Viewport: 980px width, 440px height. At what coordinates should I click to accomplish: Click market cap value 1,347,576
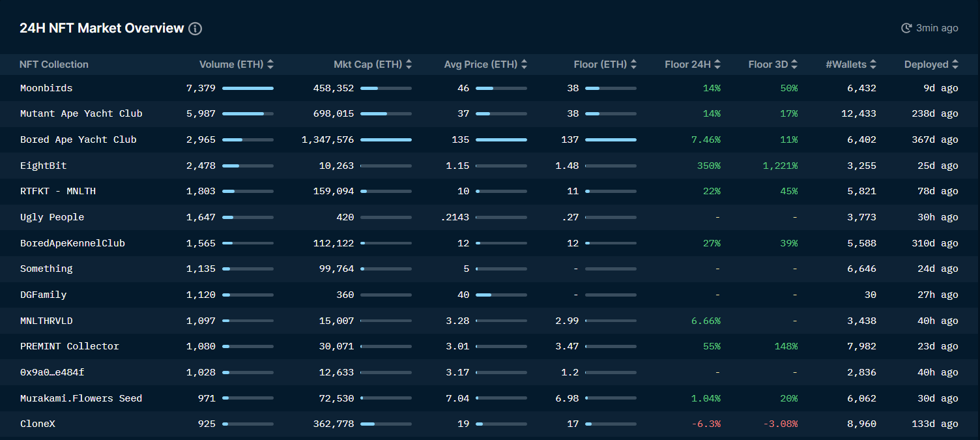click(328, 139)
